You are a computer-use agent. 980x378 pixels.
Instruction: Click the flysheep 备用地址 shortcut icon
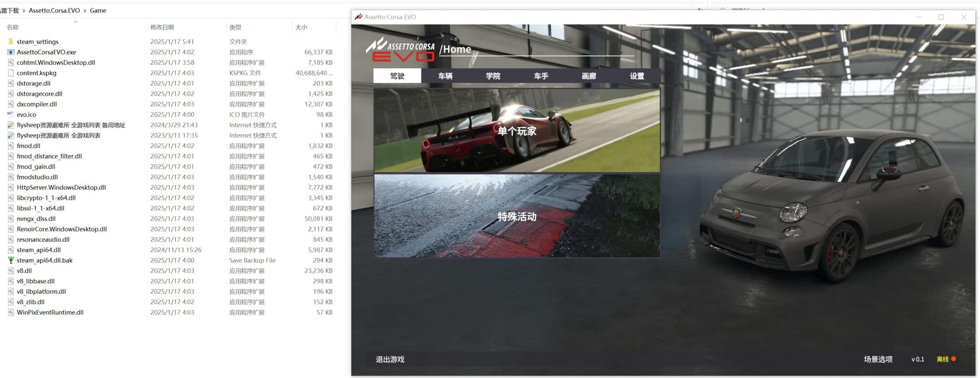(11, 125)
